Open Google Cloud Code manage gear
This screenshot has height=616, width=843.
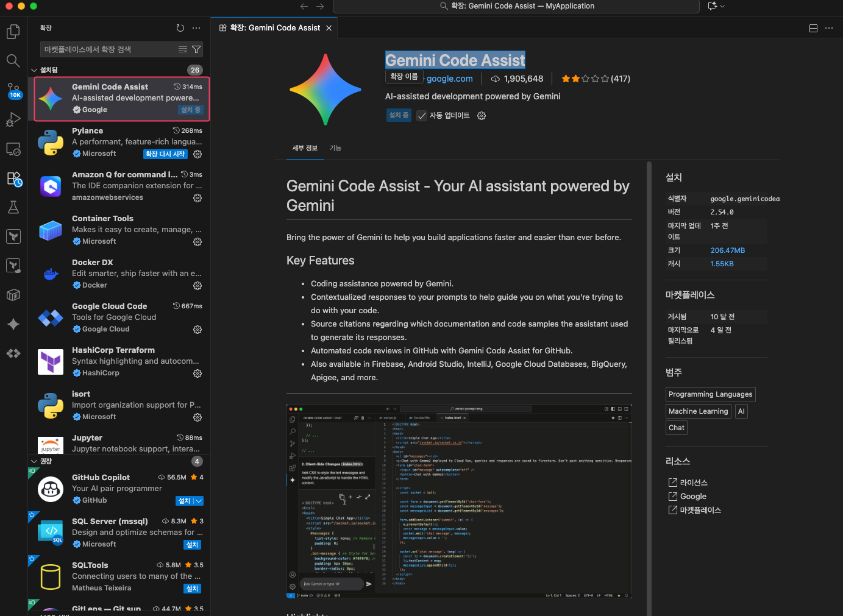[197, 330]
